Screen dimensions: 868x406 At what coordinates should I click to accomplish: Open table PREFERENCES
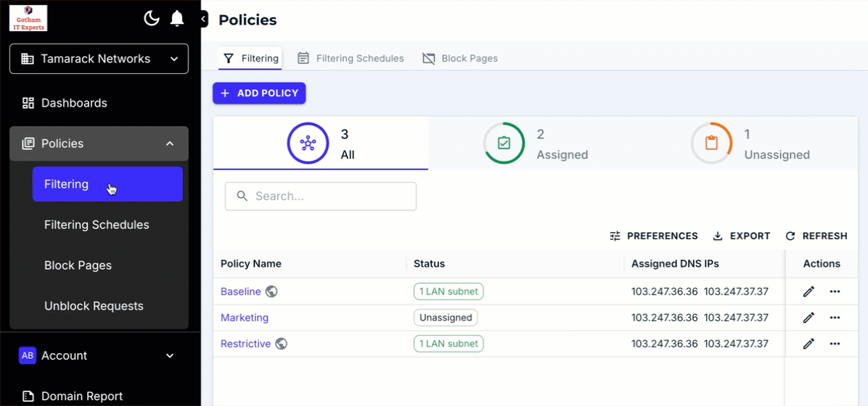click(x=653, y=236)
